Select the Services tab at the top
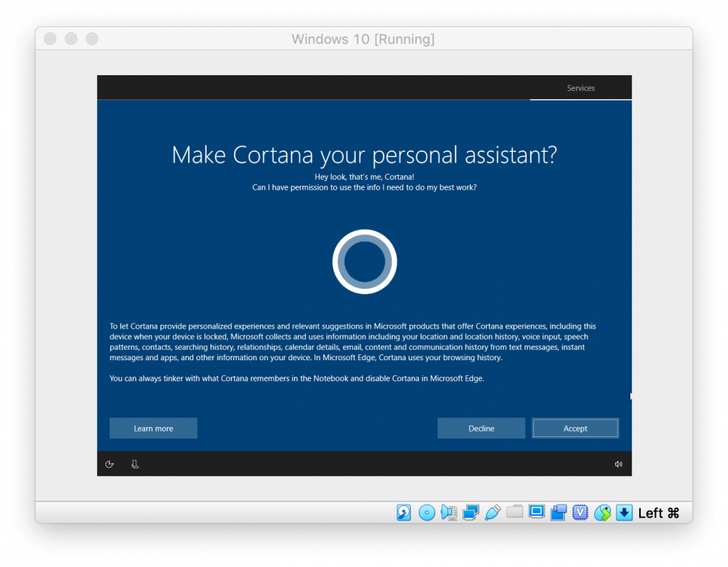728x567 pixels. pos(581,88)
